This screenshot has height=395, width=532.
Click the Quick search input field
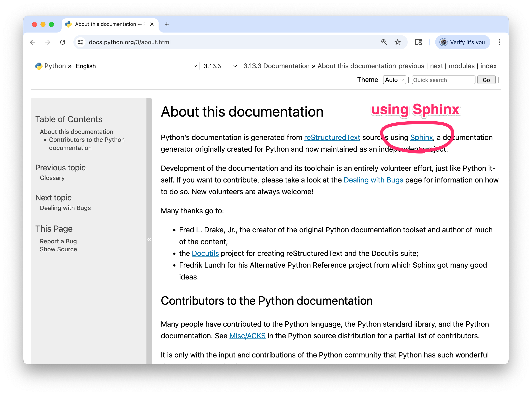(x=443, y=80)
